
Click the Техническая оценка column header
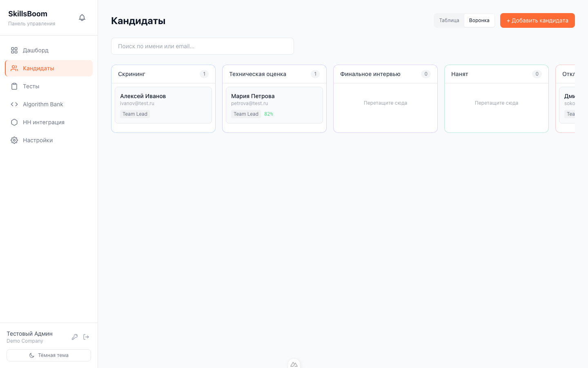tap(274, 74)
